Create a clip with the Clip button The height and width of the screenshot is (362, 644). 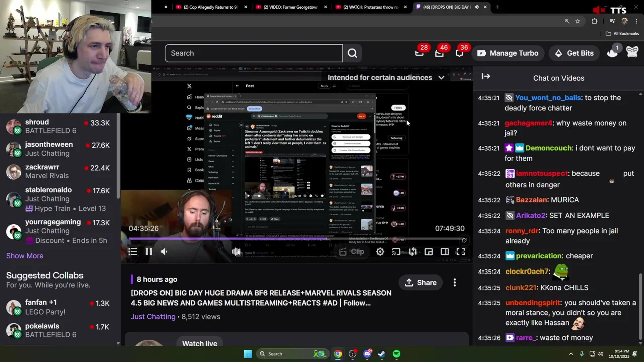click(352, 252)
